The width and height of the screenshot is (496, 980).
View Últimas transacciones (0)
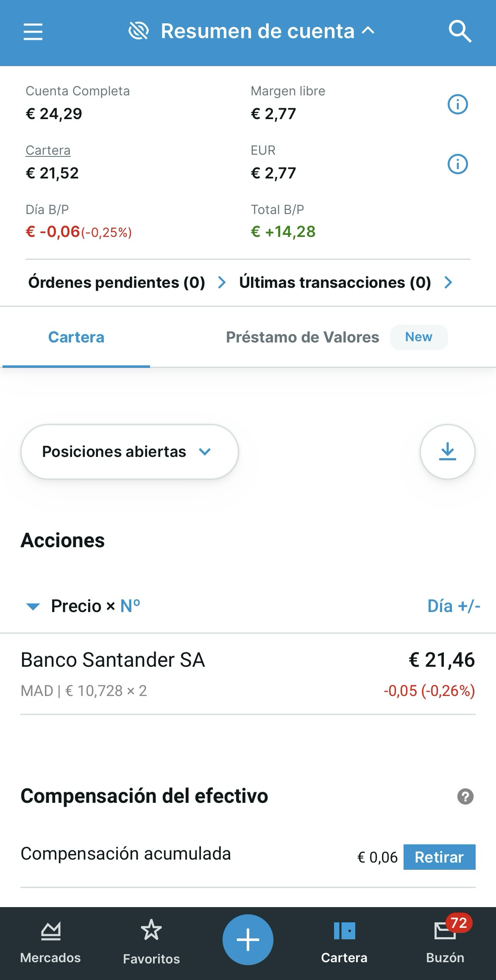pyautogui.click(x=346, y=282)
